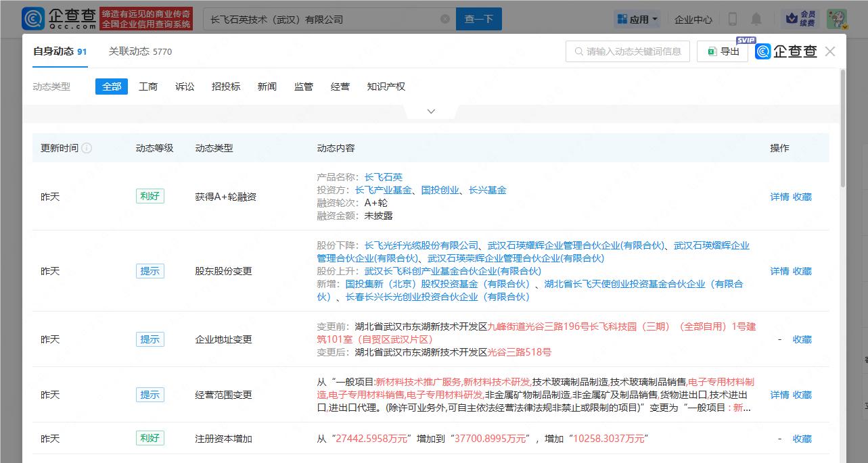Viewport: 868px width, 463px height.
Task: Export results with the 导出 button
Action: pos(722,51)
